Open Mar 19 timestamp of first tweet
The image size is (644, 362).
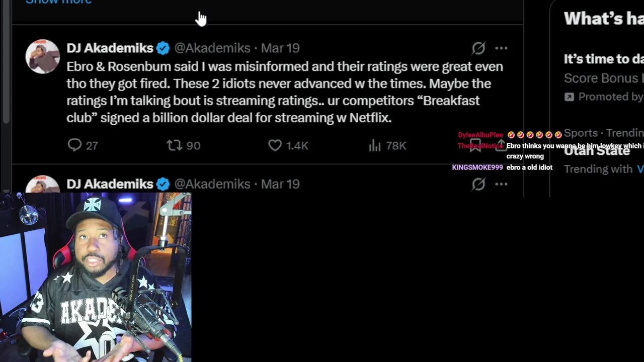(x=280, y=48)
